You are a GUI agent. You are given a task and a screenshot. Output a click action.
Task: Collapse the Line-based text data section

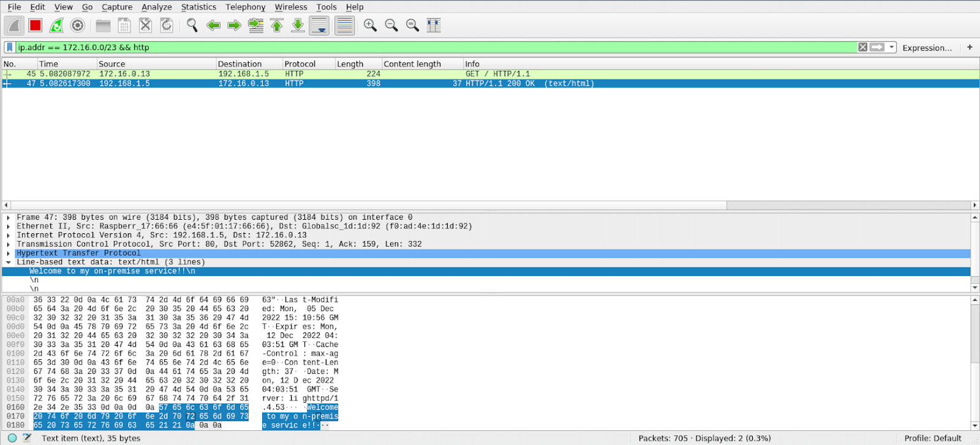click(9, 263)
